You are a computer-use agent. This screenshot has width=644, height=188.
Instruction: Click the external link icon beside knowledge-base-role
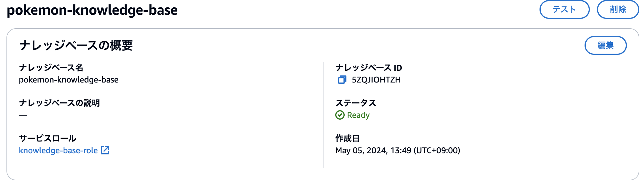105,150
